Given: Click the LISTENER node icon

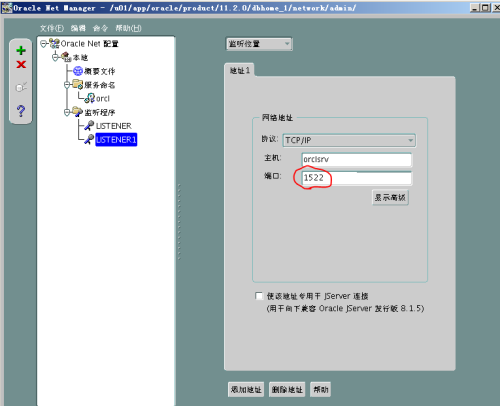Looking at the screenshot, I should point(89,125).
